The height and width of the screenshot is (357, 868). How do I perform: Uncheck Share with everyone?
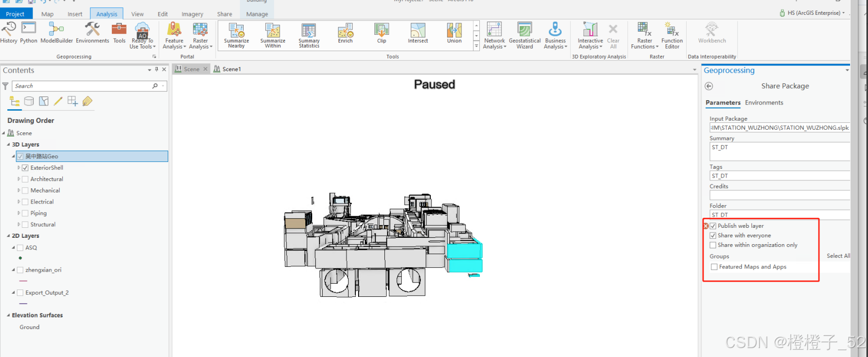point(713,235)
